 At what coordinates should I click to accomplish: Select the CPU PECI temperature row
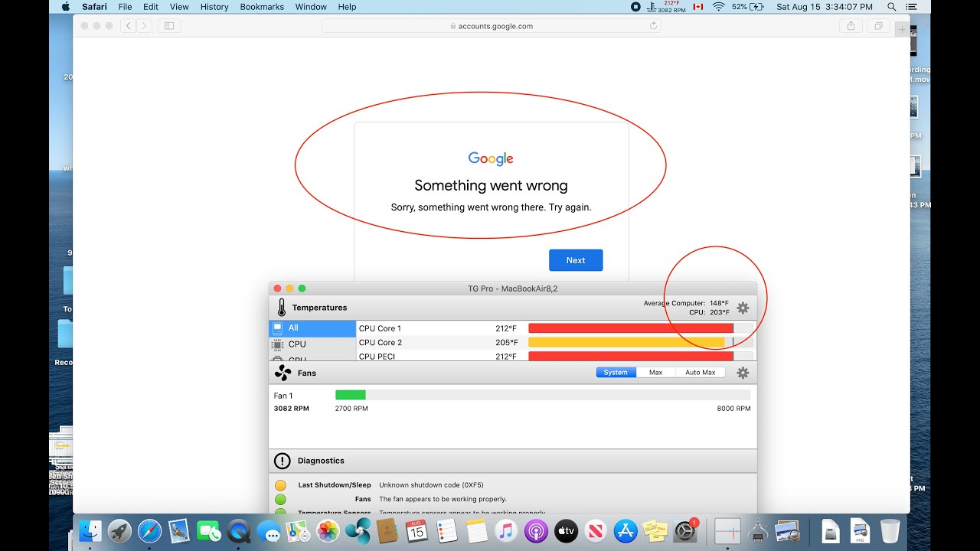pos(557,356)
